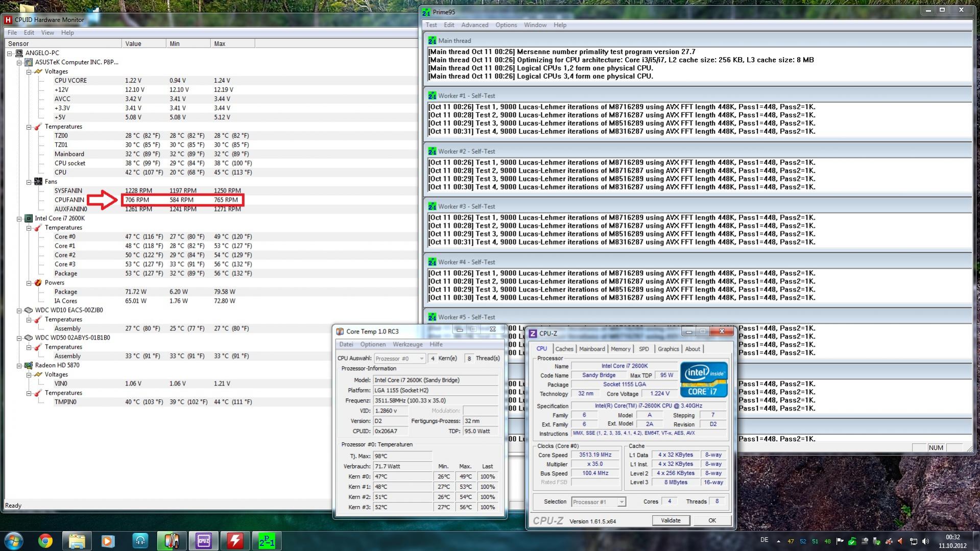Click the network icon in system tray

coord(913,541)
